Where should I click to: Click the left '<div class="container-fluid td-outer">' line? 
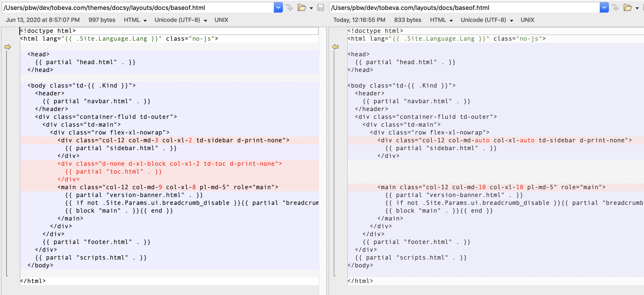[169, 117]
